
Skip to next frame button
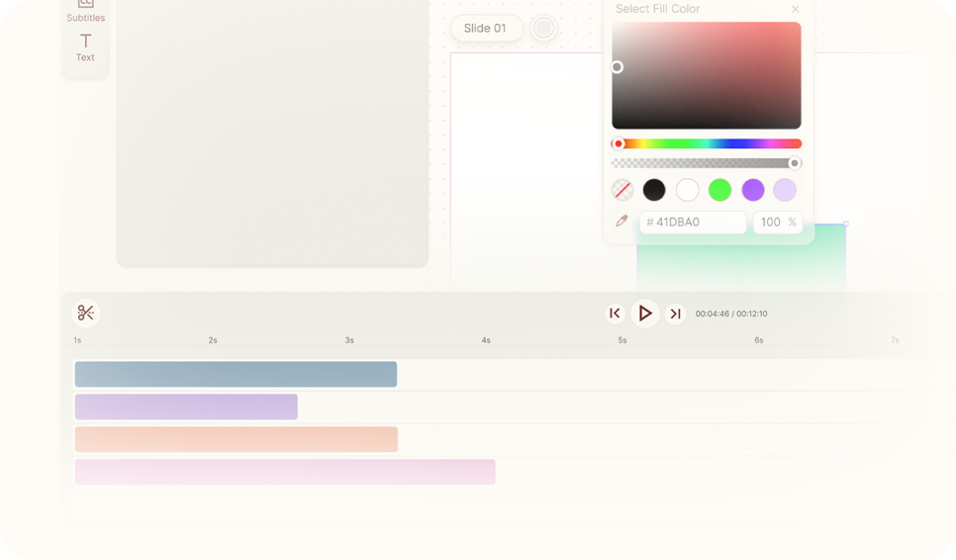[675, 314]
